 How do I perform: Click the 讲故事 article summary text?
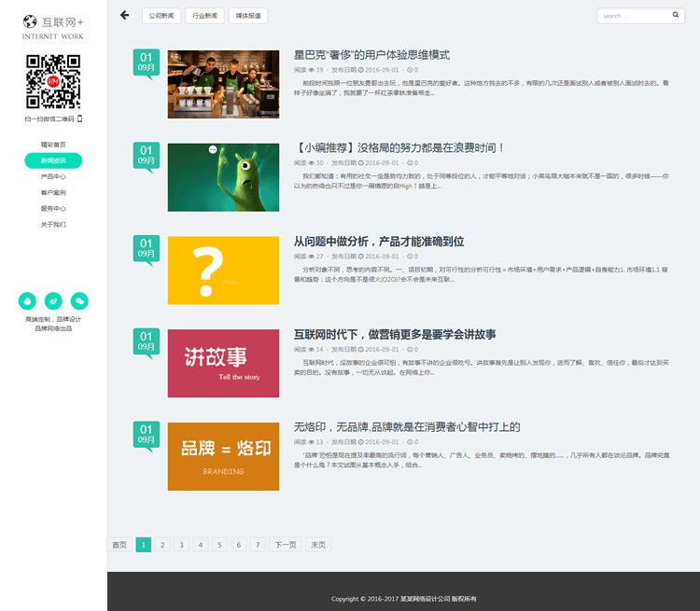pos(482,368)
